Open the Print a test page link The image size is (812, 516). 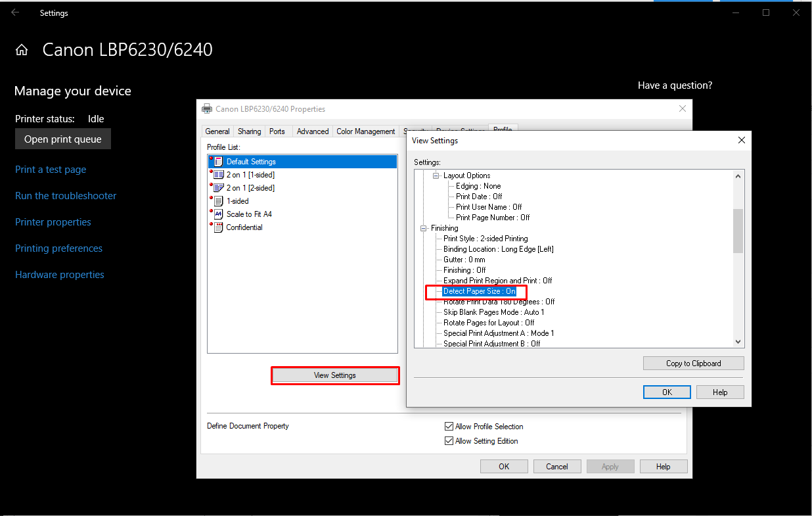coord(51,170)
